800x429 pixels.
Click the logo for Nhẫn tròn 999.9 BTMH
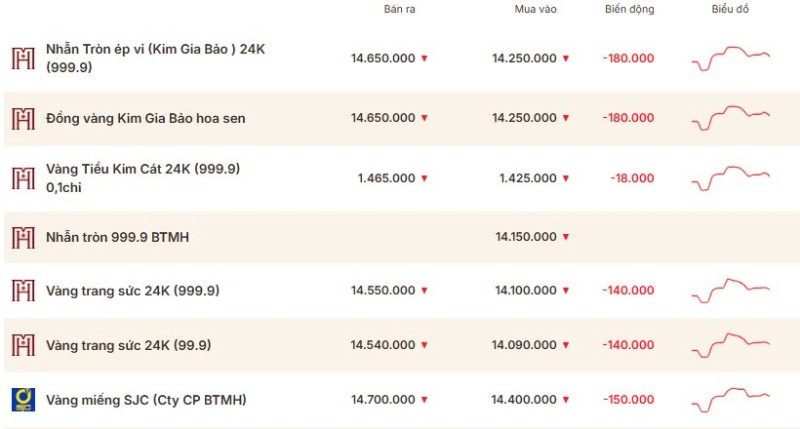pyautogui.click(x=23, y=238)
